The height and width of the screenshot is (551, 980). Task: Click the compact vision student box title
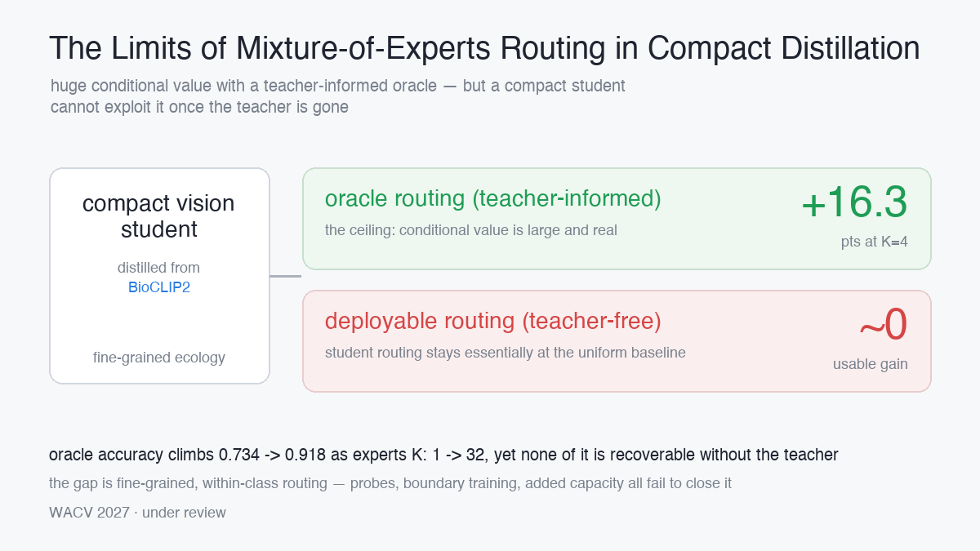coord(159,216)
